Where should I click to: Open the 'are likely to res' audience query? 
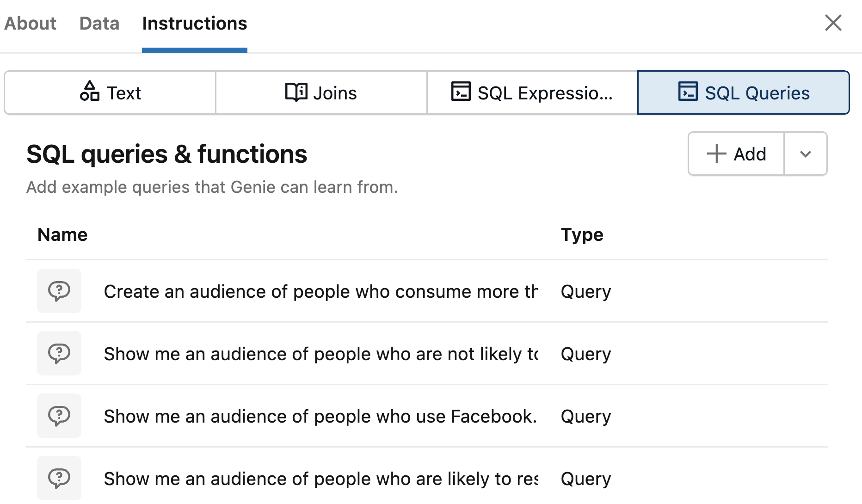(320, 479)
